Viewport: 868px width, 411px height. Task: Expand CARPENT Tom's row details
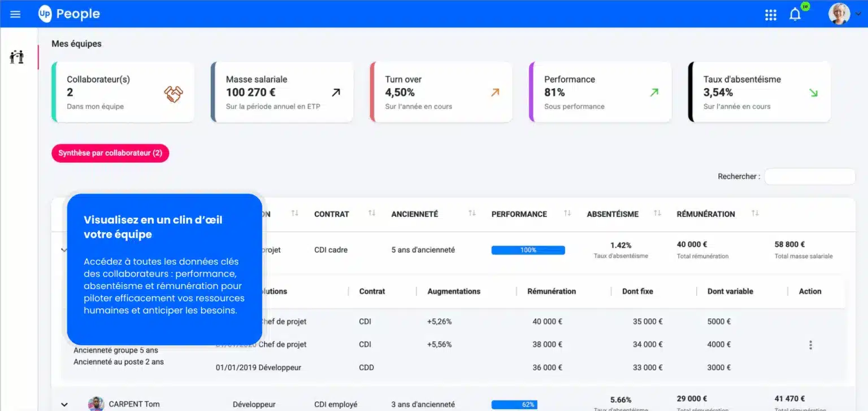(x=64, y=404)
